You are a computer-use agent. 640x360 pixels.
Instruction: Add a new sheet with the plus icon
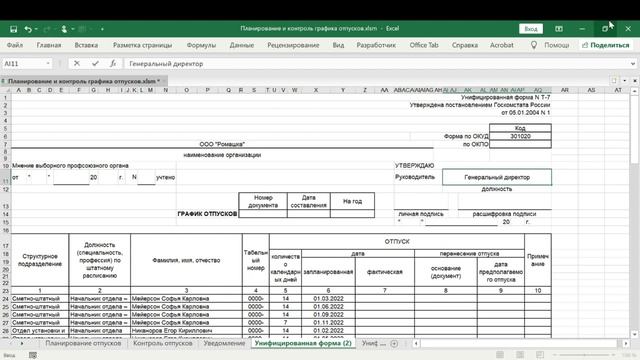394,344
